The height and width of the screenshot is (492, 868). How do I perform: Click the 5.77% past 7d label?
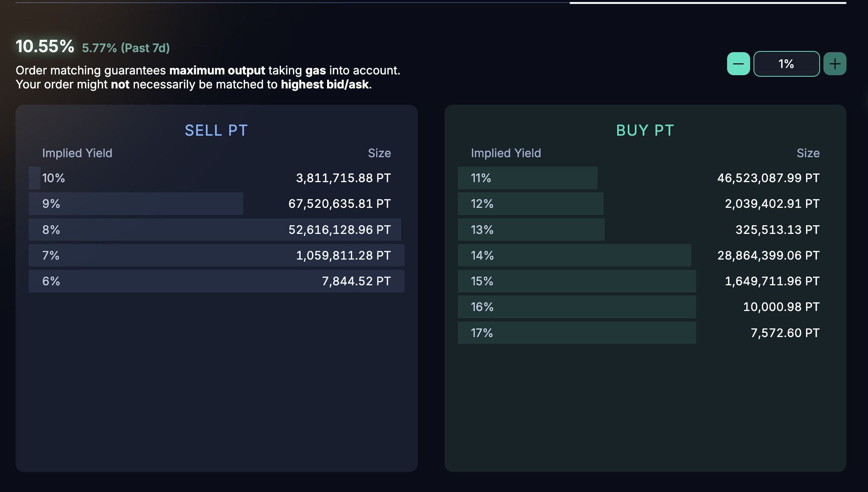click(x=126, y=48)
